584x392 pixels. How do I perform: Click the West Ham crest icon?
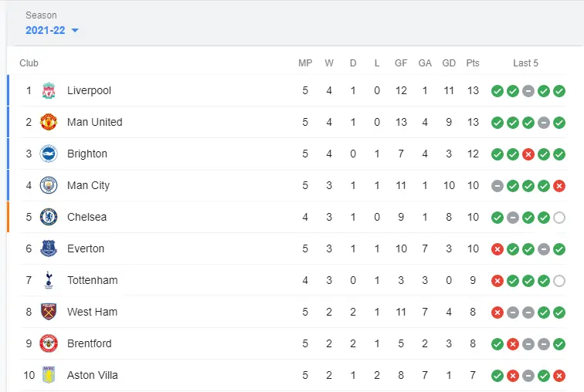pyautogui.click(x=49, y=312)
